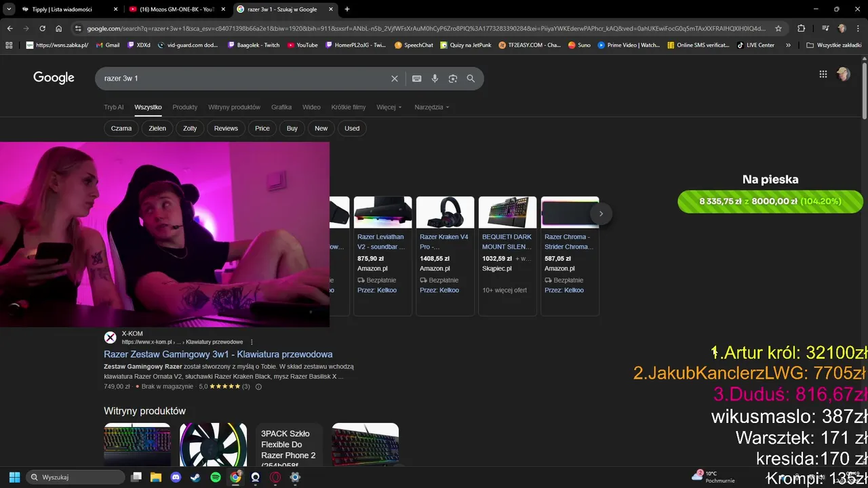868x488 pixels.
Task: Apply Used filter chip
Action: coord(352,128)
